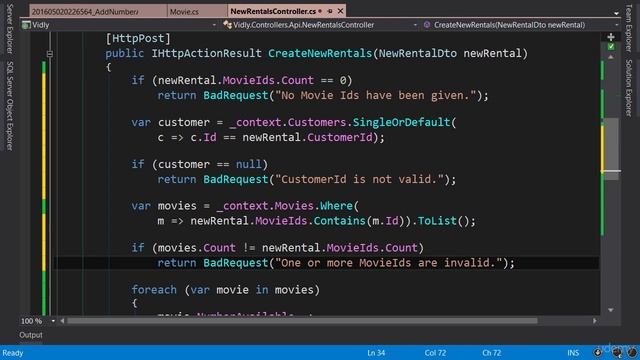
Task: Click the Col 72 status indicator
Action: 435,353
